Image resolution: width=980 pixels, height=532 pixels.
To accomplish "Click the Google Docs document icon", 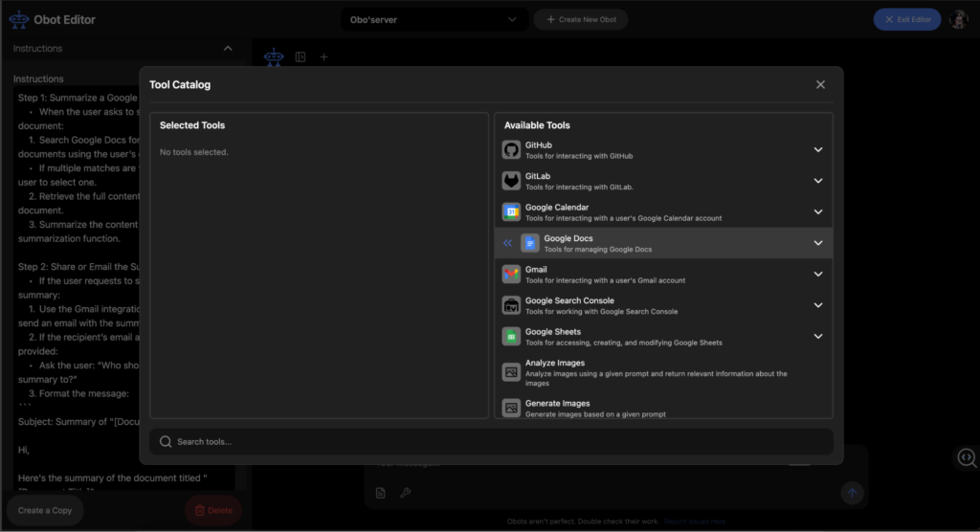I will 529,243.
